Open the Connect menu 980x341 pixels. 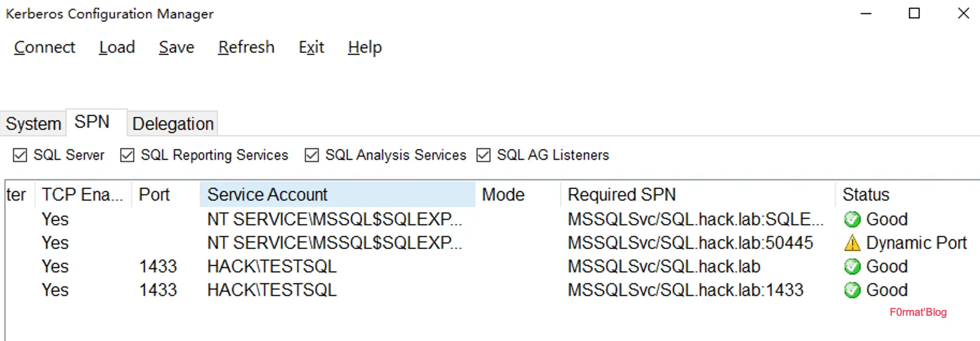tap(45, 47)
